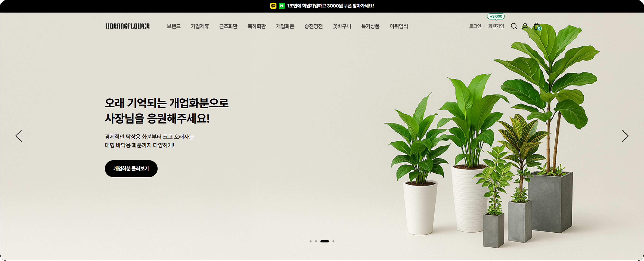Click the 로그인 link
644x261 pixels.
pyautogui.click(x=475, y=26)
